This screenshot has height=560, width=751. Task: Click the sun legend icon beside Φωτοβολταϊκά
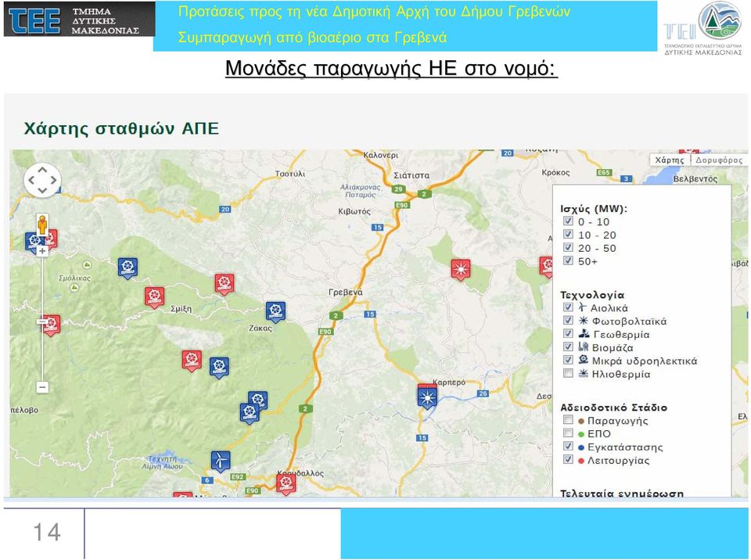click(x=584, y=321)
